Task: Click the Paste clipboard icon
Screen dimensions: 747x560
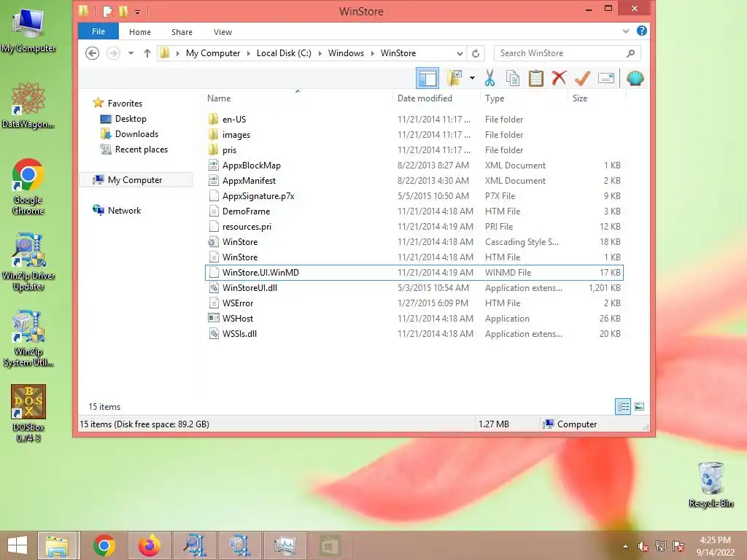Action: [x=536, y=78]
